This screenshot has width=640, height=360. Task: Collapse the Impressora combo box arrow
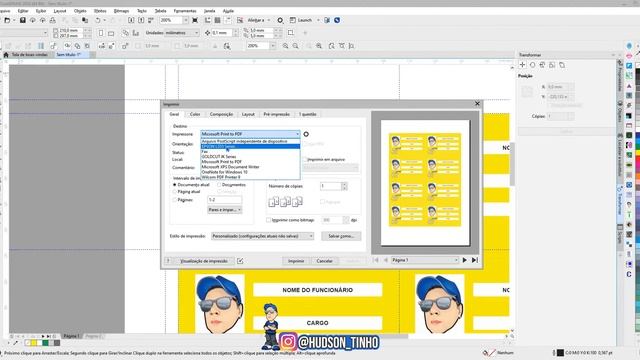[297, 134]
